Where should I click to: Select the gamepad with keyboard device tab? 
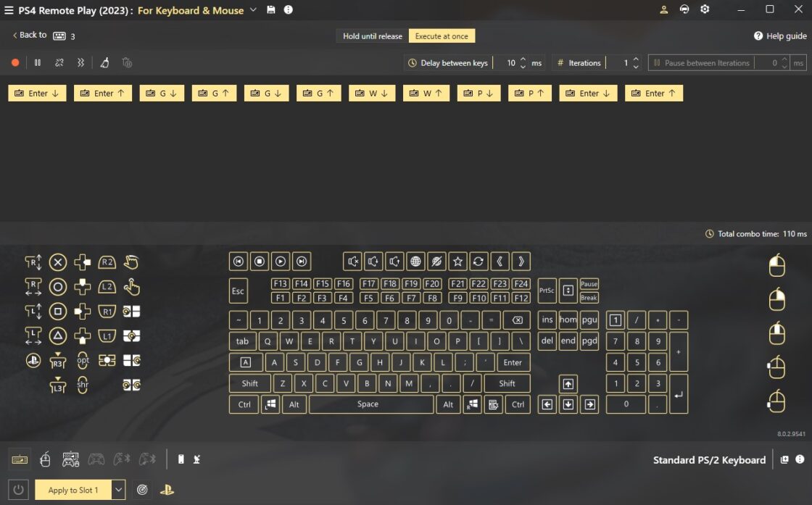(70, 459)
